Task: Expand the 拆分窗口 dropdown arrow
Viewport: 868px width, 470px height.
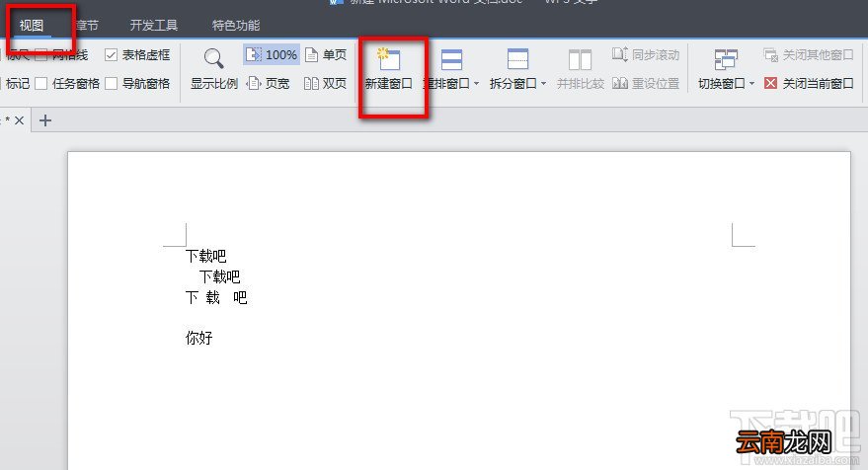Action: tap(543, 84)
